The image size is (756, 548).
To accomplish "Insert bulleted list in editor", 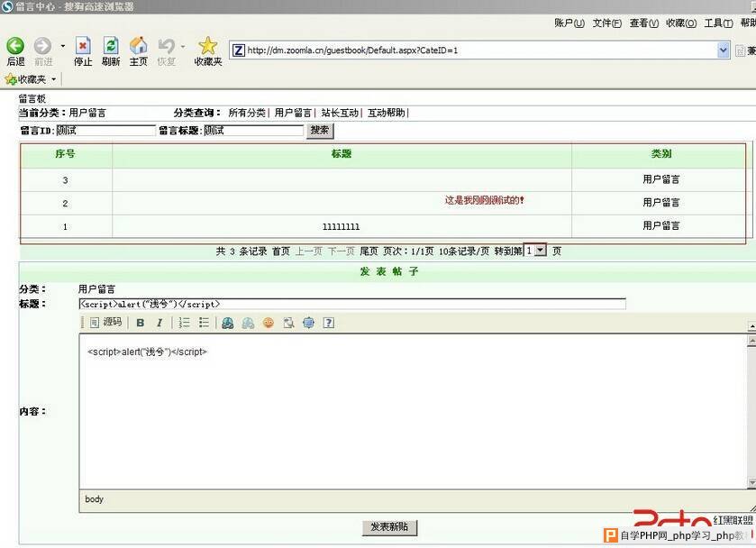I will [204, 323].
